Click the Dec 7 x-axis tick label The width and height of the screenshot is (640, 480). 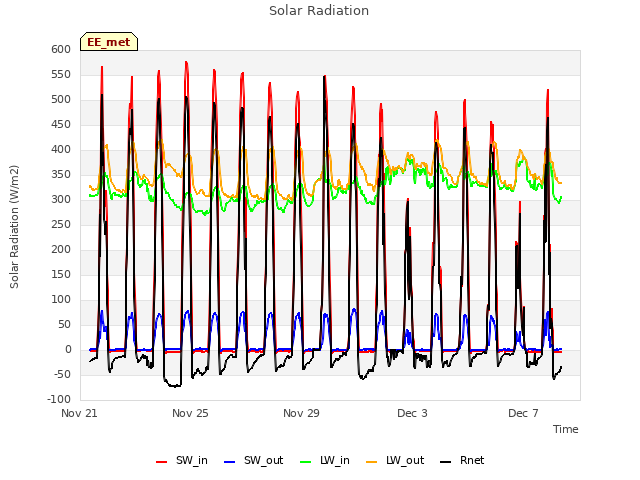[x=523, y=413]
